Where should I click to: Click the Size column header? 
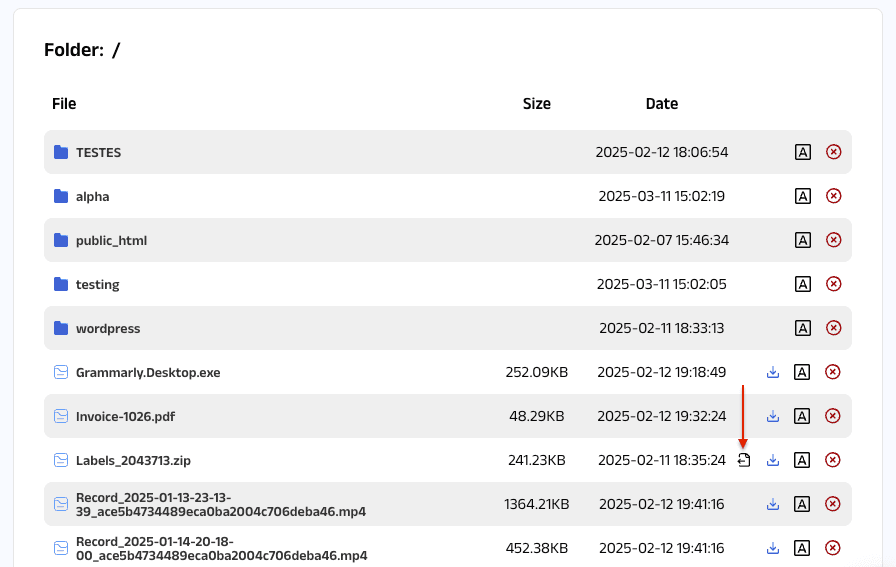click(536, 104)
